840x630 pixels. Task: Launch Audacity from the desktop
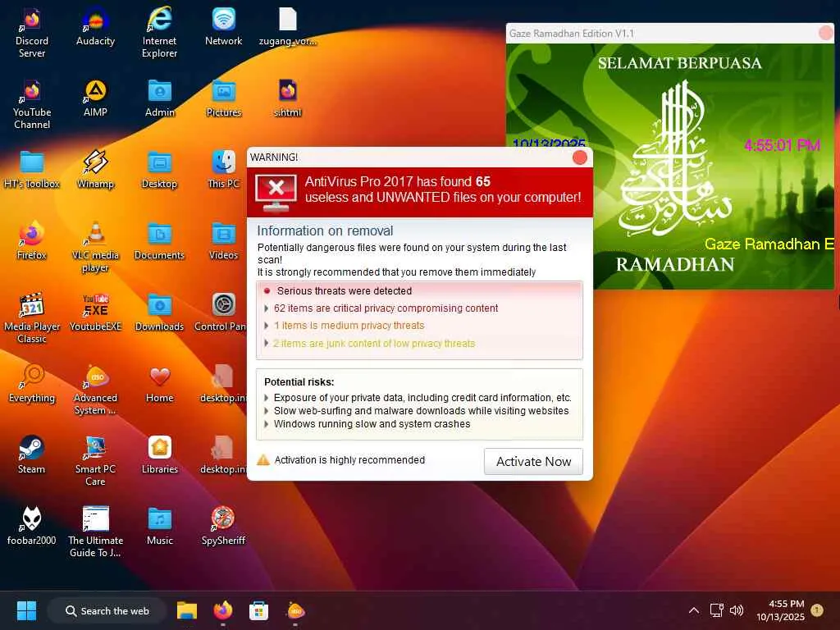pos(95,27)
